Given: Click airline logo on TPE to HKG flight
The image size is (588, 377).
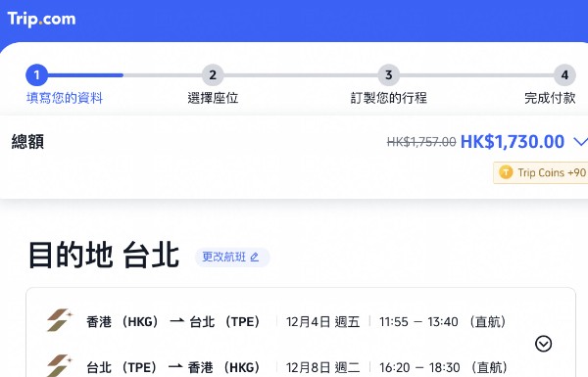Looking at the screenshot, I should pyautogui.click(x=59, y=365).
